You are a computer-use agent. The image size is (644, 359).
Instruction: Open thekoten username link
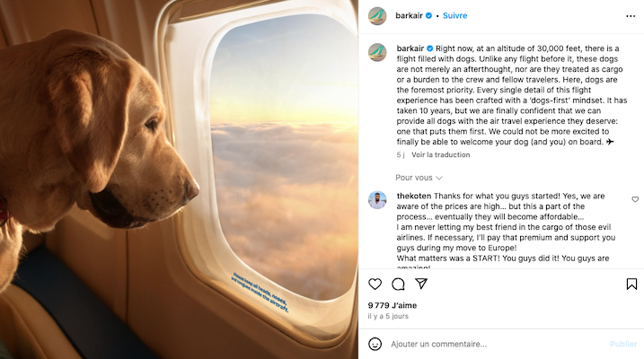coord(414,197)
